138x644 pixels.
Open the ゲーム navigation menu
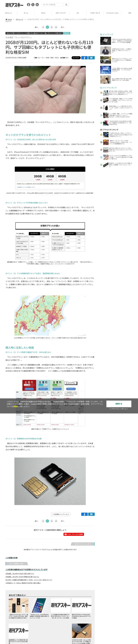[x=26, y=13]
